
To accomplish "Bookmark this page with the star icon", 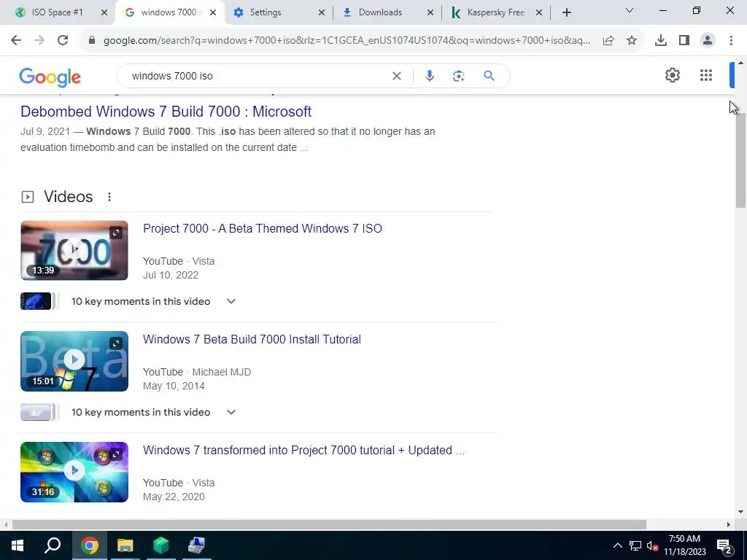I will [632, 41].
